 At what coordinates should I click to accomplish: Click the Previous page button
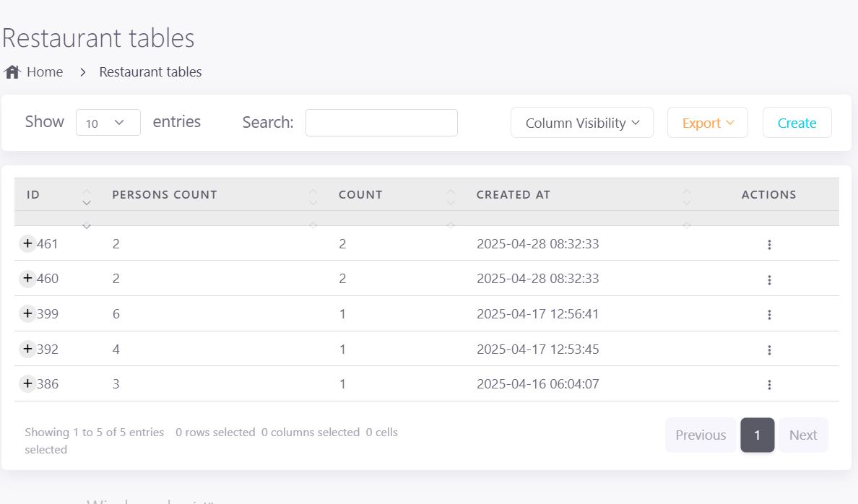700,435
